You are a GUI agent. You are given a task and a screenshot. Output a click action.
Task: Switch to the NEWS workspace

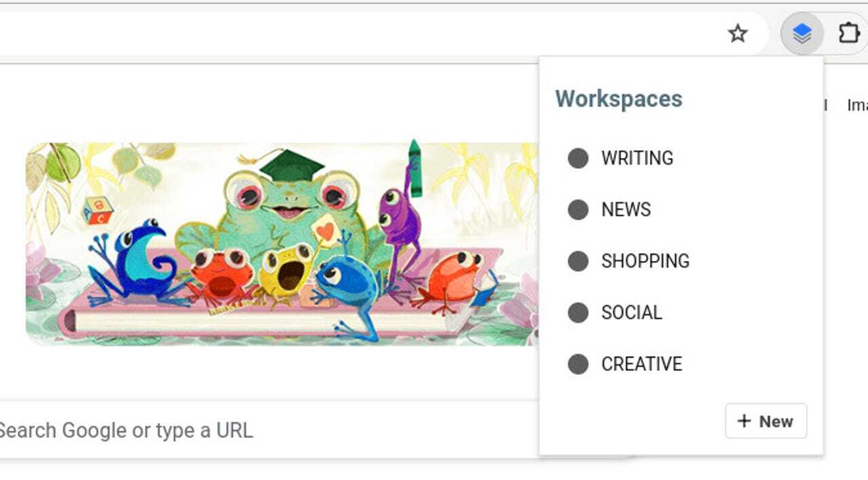pyautogui.click(x=626, y=209)
